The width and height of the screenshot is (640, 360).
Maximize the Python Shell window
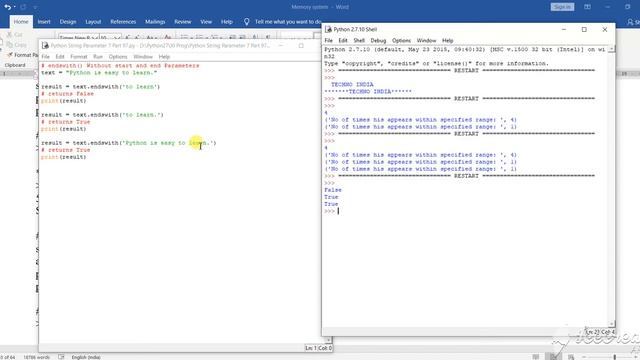pyautogui.click(x=584, y=29)
